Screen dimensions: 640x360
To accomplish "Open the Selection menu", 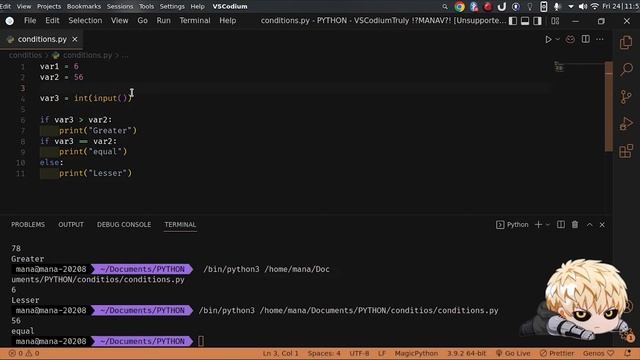I will [x=85, y=20].
